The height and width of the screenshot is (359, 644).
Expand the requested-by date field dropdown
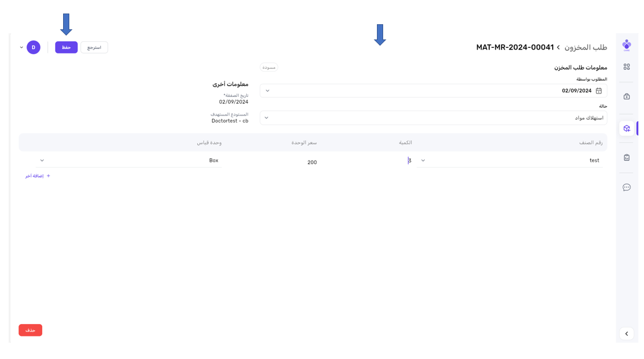click(267, 91)
